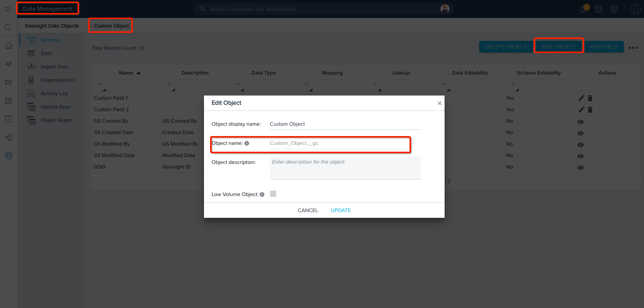Open the hamburger menu icon
The image size is (644, 308).
pyautogui.click(x=8, y=9)
